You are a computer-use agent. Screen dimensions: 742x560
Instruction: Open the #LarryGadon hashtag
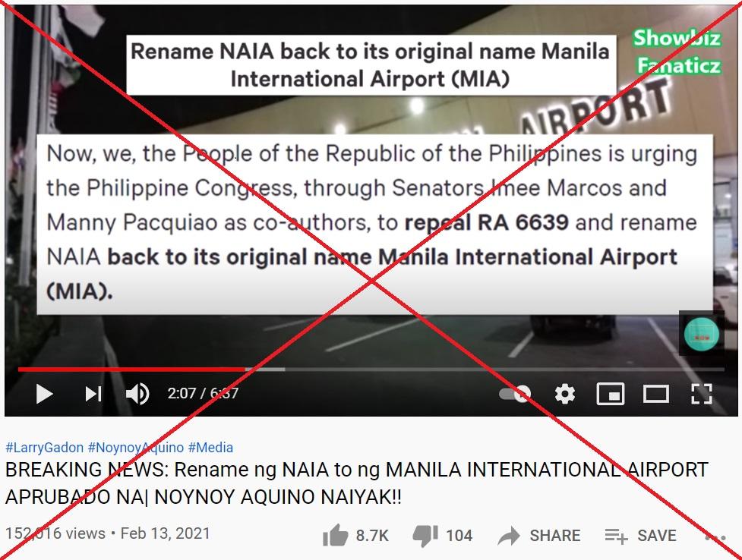pyautogui.click(x=45, y=448)
